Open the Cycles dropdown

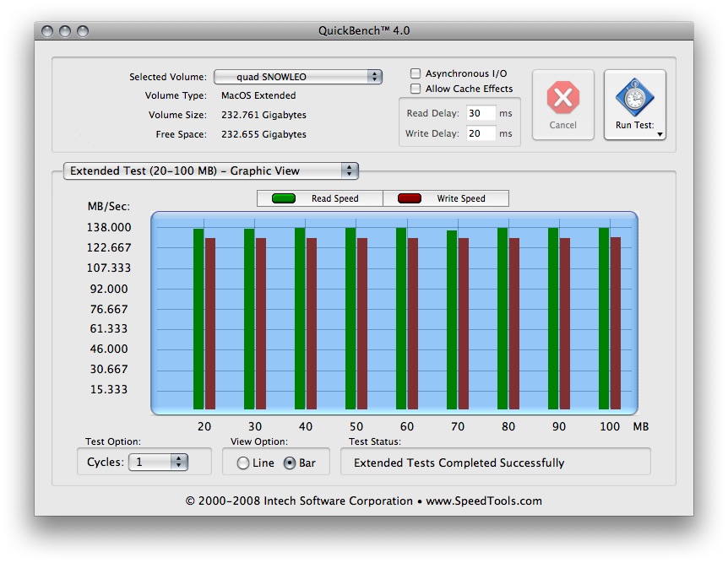(x=158, y=462)
